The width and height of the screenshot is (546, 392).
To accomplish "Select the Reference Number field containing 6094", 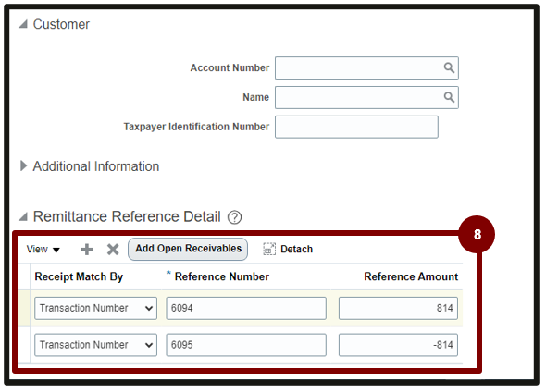I will click(x=246, y=308).
